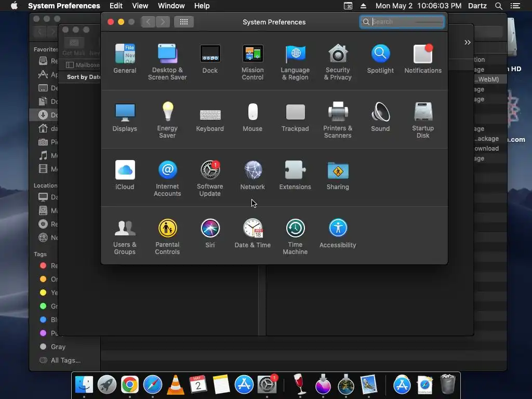Open Mouse preferences
Image resolution: width=532 pixels, height=399 pixels.
[252, 117]
